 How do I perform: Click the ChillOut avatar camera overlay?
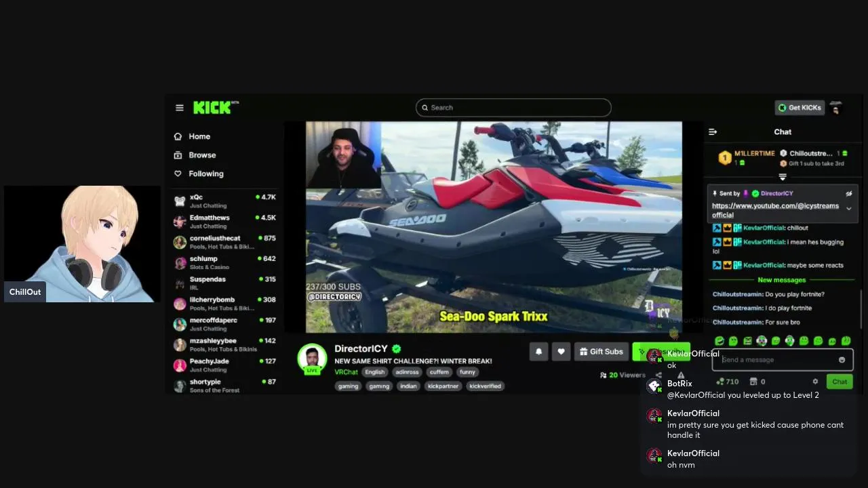(x=82, y=244)
